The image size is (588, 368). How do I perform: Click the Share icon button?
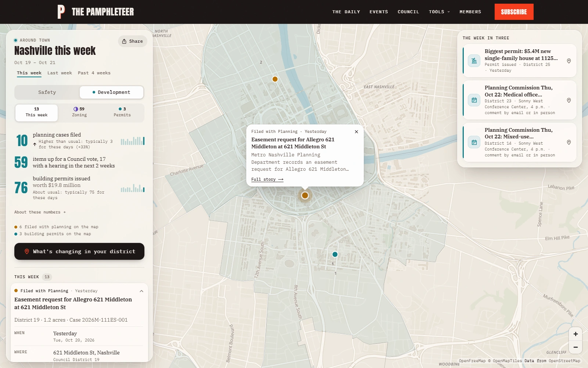(x=133, y=41)
